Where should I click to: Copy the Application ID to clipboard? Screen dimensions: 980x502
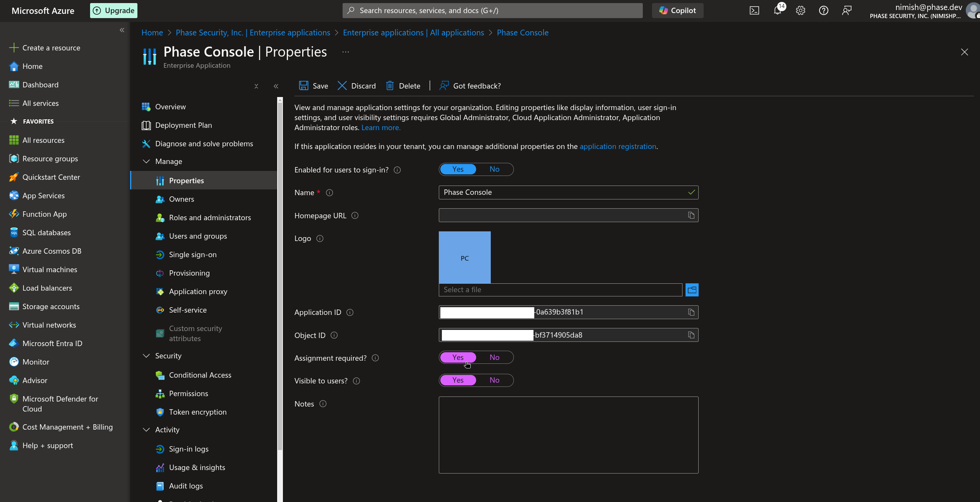pyautogui.click(x=691, y=312)
